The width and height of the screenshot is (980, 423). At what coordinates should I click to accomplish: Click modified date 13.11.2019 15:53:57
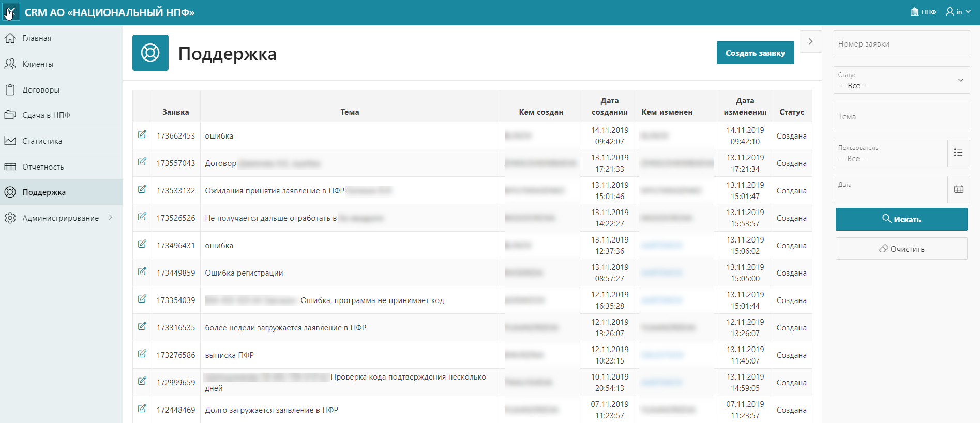click(x=745, y=218)
